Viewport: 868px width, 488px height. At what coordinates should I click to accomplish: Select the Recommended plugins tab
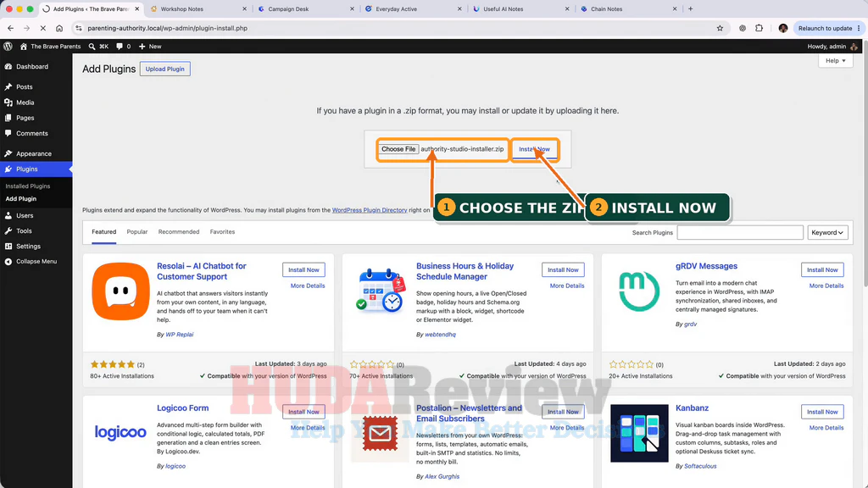point(179,232)
